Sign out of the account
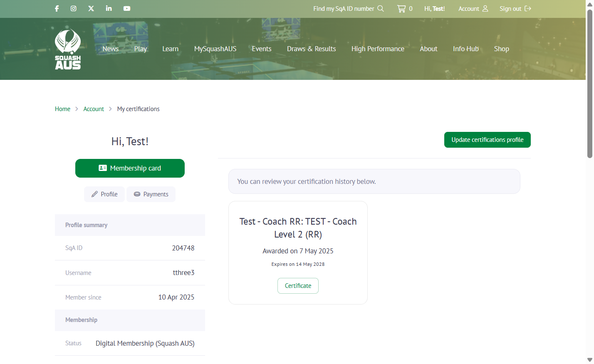Screen dimensions: 594x364 (515, 8)
